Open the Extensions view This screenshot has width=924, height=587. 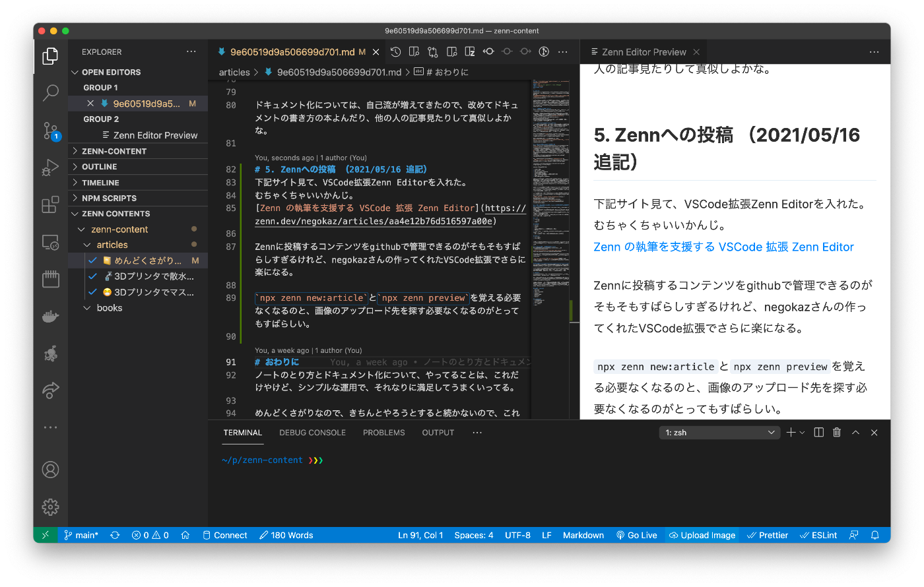click(50, 205)
